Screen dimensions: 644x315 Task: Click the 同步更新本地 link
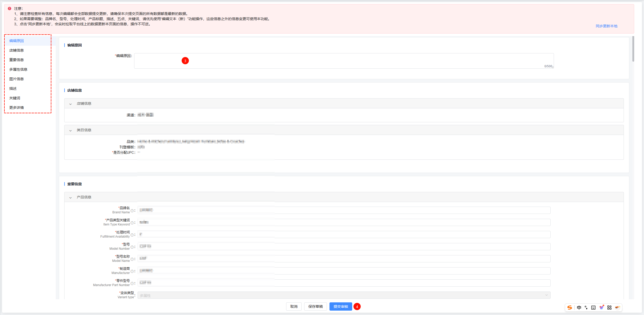pos(606,26)
